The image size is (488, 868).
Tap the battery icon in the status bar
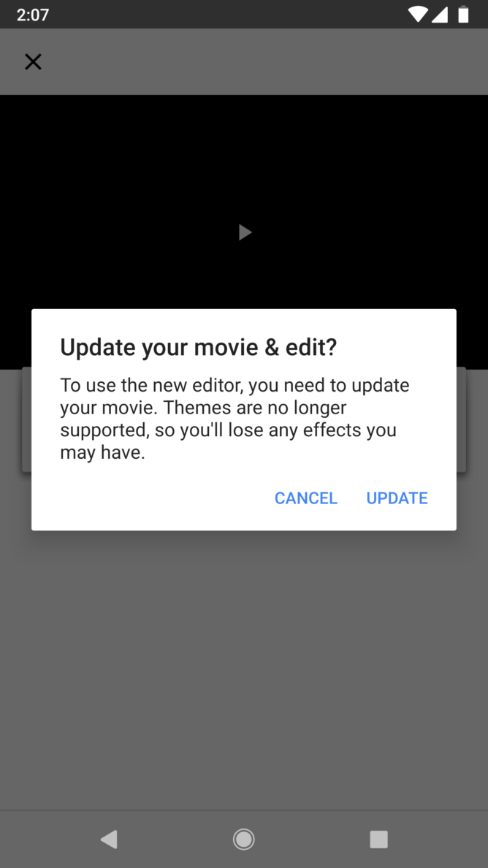click(x=463, y=15)
